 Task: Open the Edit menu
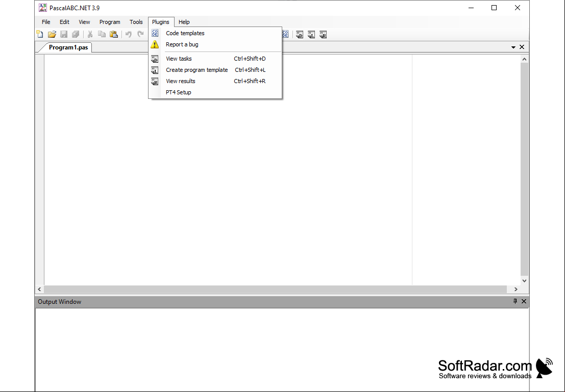(x=64, y=22)
